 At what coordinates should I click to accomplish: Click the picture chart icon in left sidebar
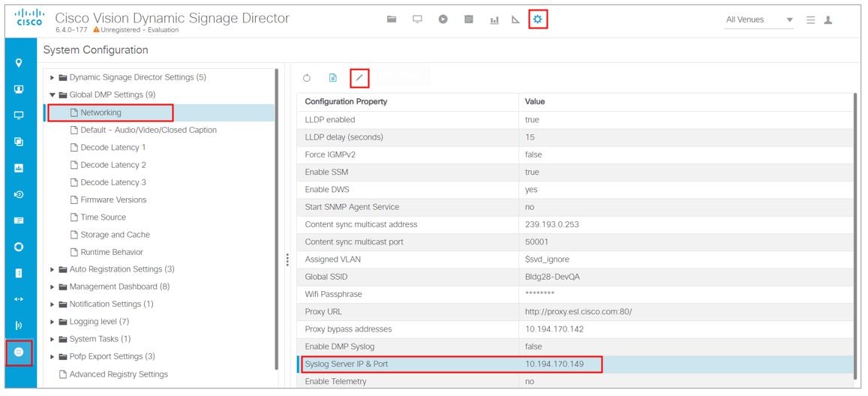19,168
